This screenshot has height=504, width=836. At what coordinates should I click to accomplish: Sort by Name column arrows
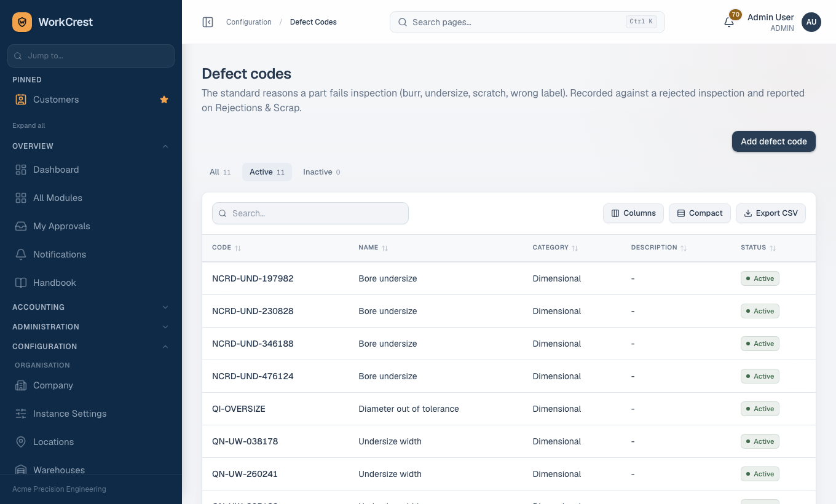[385, 248]
